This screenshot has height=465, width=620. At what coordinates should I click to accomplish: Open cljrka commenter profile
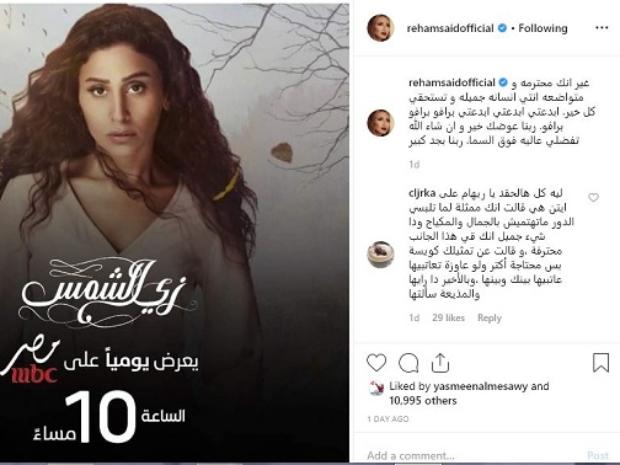[x=422, y=193]
